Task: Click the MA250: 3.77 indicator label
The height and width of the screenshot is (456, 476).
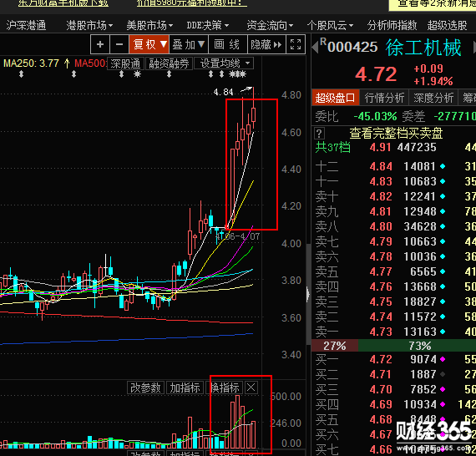Action: pyautogui.click(x=31, y=63)
